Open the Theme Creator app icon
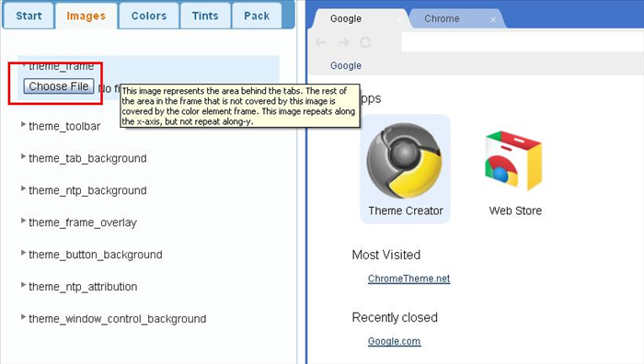 coord(405,169)
